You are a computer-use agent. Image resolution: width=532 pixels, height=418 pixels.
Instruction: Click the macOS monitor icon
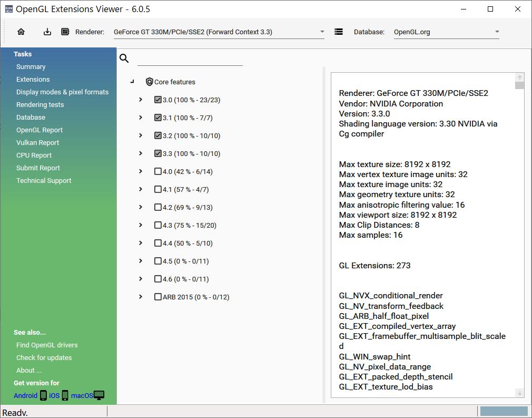(99, 395)
